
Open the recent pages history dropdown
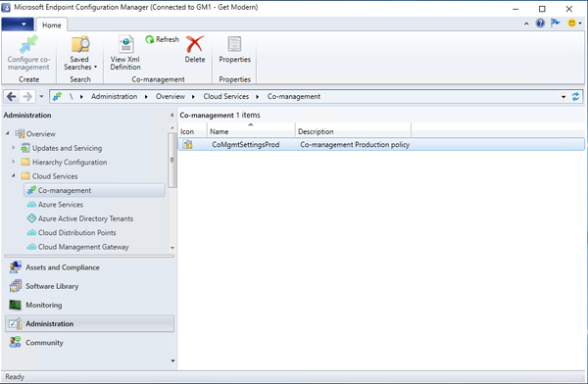[41, 96]
